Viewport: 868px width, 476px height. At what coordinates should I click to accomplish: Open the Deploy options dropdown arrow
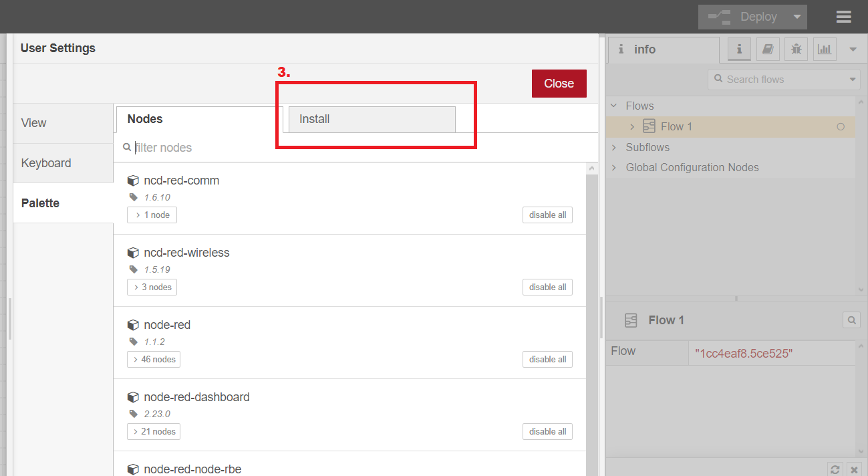(x=797, y=17)
